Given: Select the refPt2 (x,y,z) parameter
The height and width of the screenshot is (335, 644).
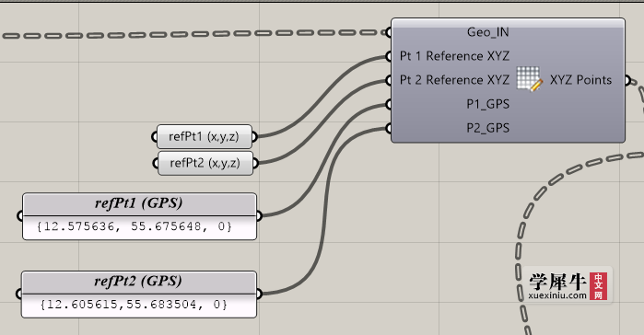Looking at the screenshot, I should (205, 163).
